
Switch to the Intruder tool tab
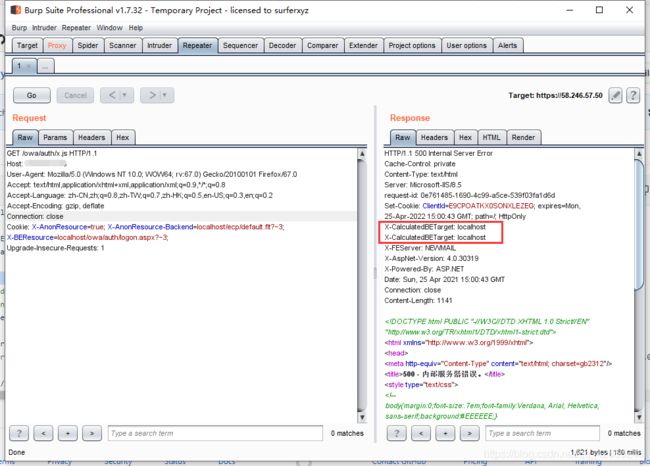(160, 46)
